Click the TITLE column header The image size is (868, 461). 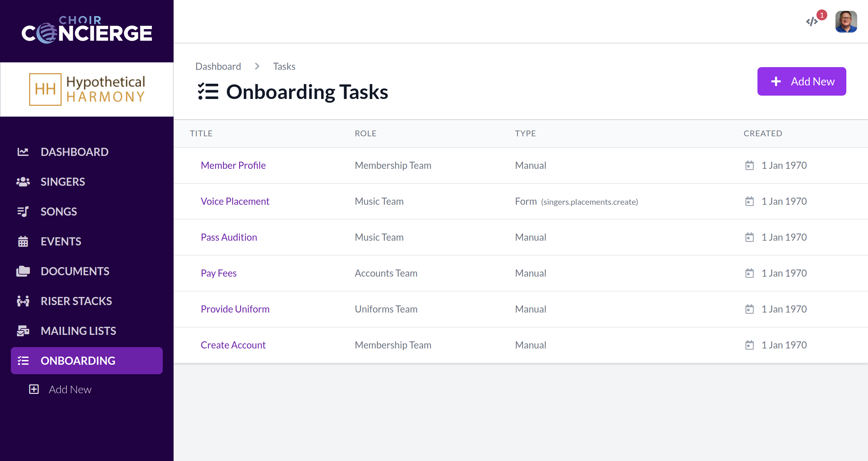point(201,134)
